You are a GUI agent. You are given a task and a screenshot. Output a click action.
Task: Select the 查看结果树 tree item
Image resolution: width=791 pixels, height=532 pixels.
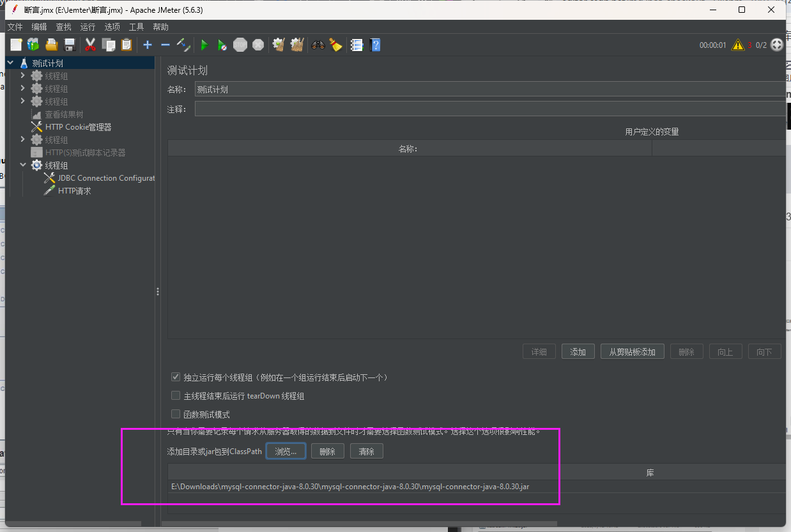pyautogui.click(x=64, y=114)
